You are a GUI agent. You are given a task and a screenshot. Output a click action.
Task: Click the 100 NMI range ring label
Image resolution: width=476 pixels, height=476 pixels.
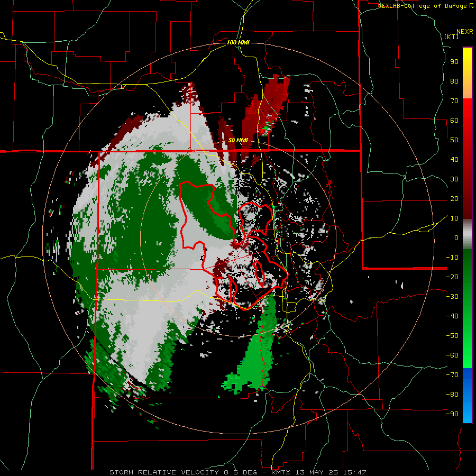click(238, 42)
